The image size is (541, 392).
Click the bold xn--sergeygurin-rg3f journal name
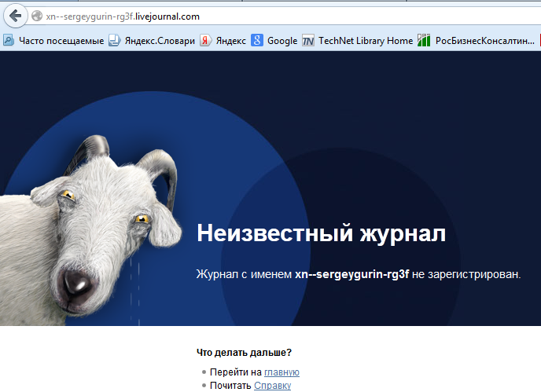[x=352, y=274]
